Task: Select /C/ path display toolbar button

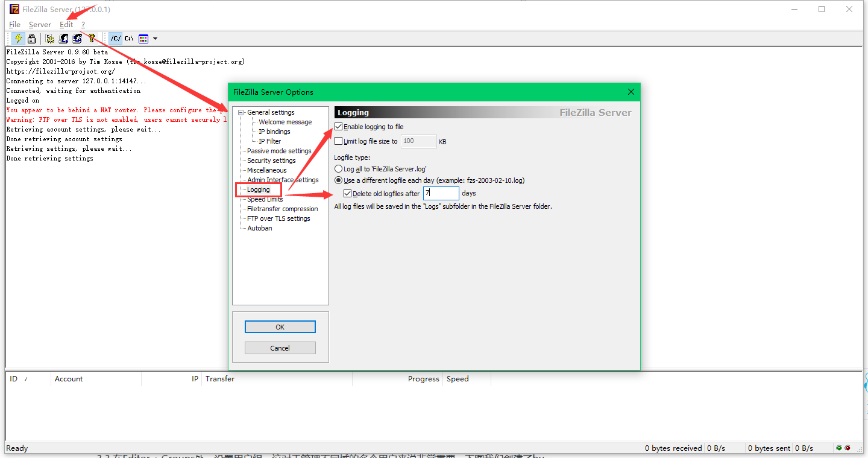Action: [x=115, y=39]
